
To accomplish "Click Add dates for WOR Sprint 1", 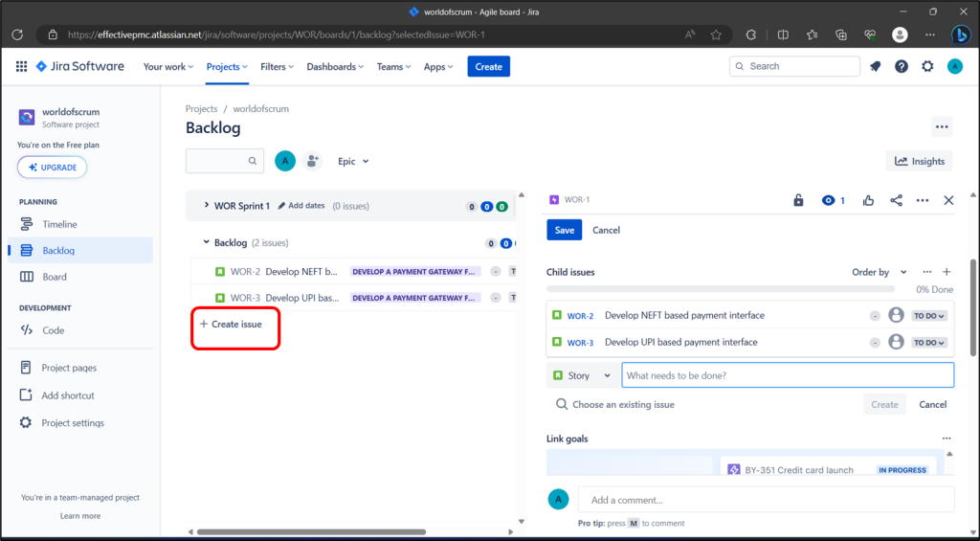I will (301, 205).
